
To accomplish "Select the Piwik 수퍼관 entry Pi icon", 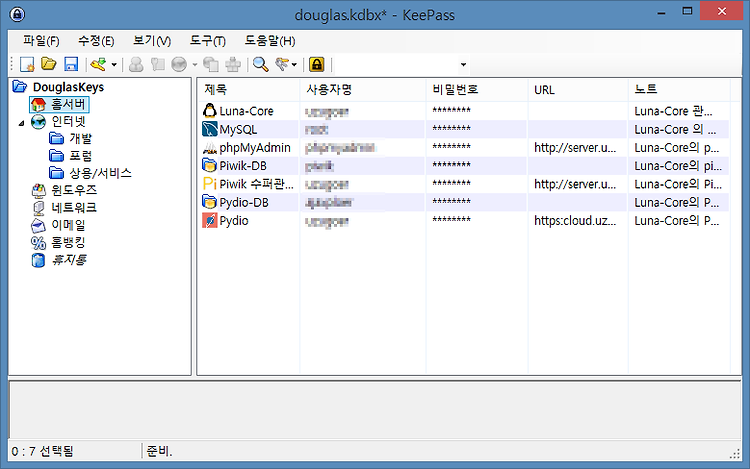I will tap(210, 184).
